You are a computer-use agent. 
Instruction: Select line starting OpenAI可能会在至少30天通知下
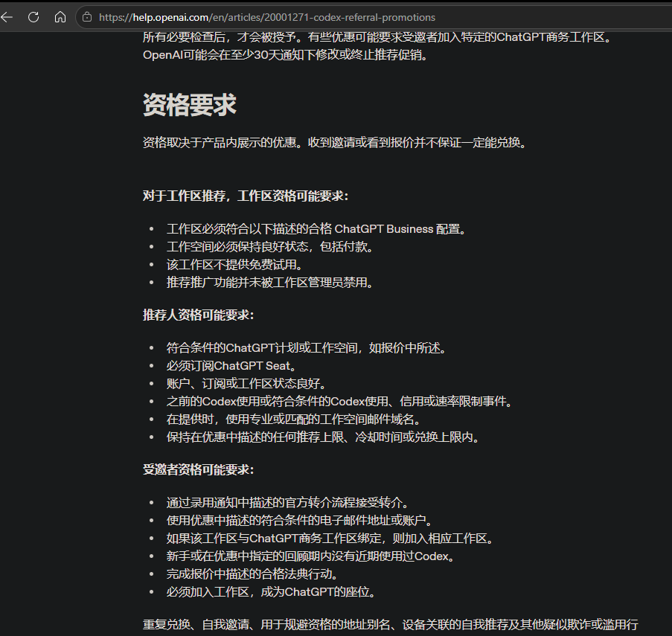tap(286, 55)
